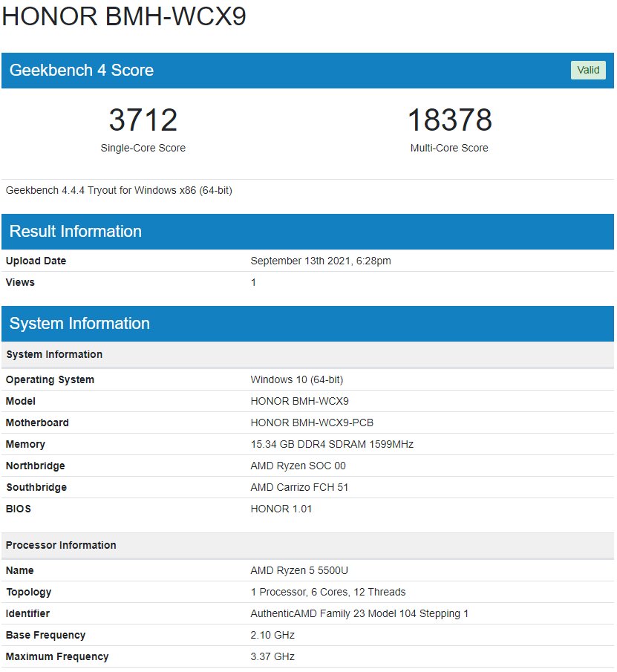Select the value AMD Ryzen SOC 00
The width and height of the screenshot is (617, 672).
tap(298, 466)
